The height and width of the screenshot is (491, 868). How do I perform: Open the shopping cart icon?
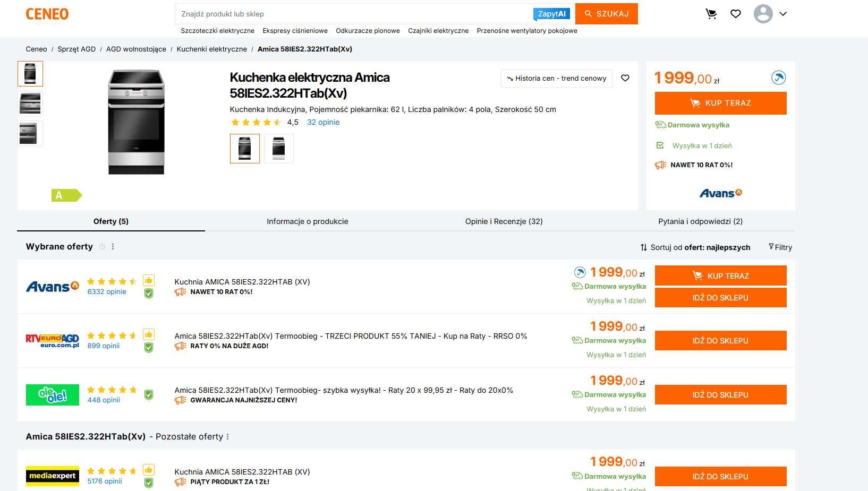711,14
